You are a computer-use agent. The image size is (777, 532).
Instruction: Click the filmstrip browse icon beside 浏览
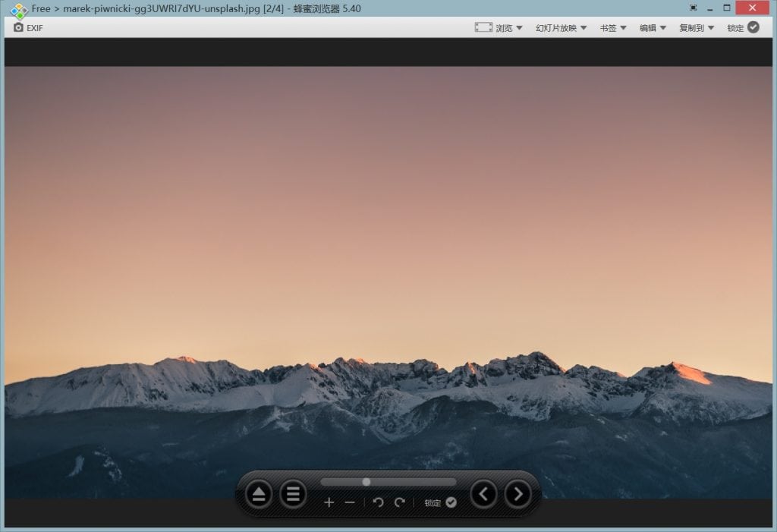pos(483,27)
